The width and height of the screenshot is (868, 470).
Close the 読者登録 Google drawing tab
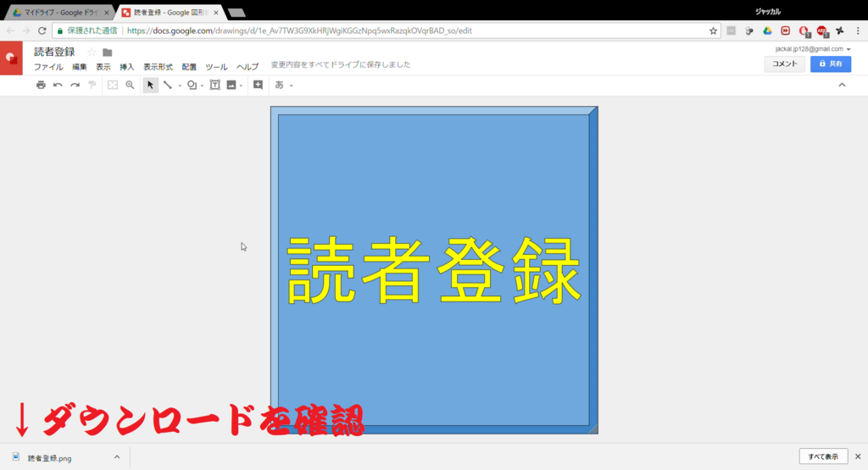click(216, 12)
